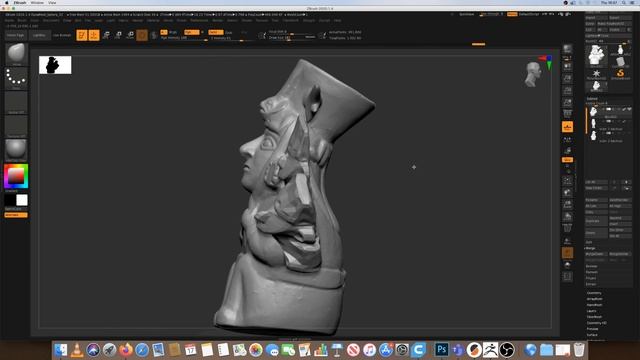
Task: Open the Material sphere picker
Action: [x=16, y=150]
